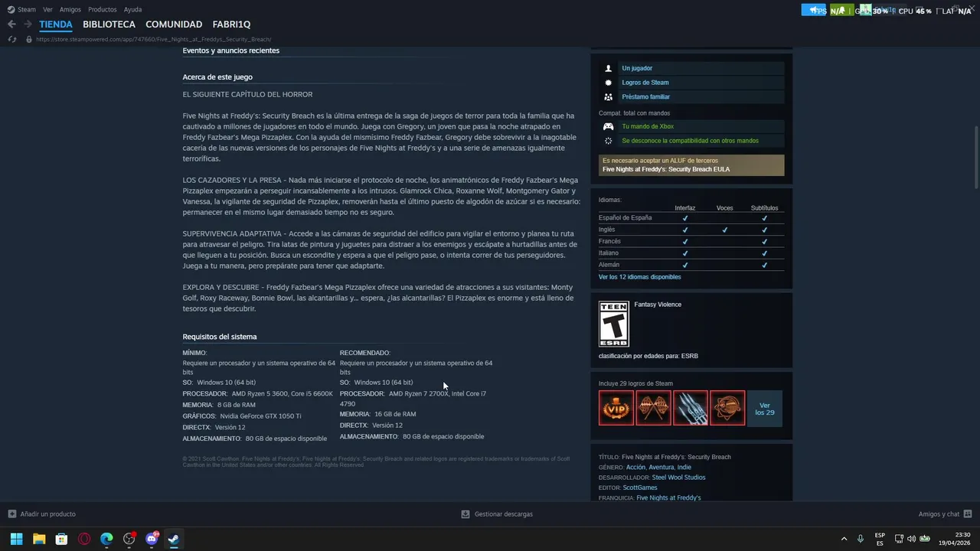Screen dimensions: 980x551
Task: Click the Steam icon in the taskbar
Action: (x=174, y=539)
